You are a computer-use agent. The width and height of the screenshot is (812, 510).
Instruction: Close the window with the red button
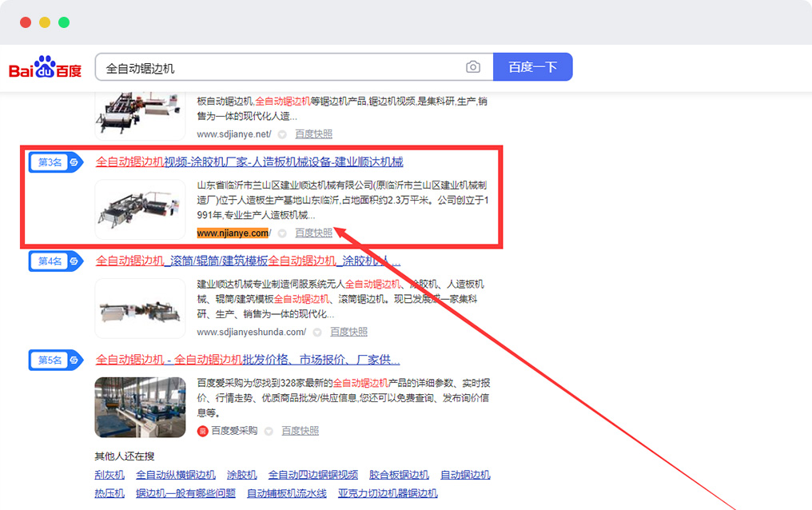(26, 22)
